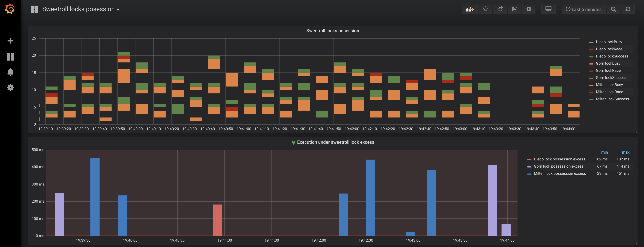Open dashboard settings gear in top bar
The width and height of the screenshot is (644, 247).
coord(528,9)
